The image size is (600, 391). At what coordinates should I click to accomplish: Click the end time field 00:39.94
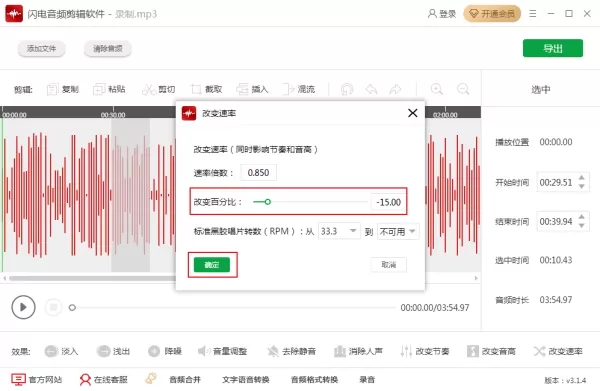(556, 222)
